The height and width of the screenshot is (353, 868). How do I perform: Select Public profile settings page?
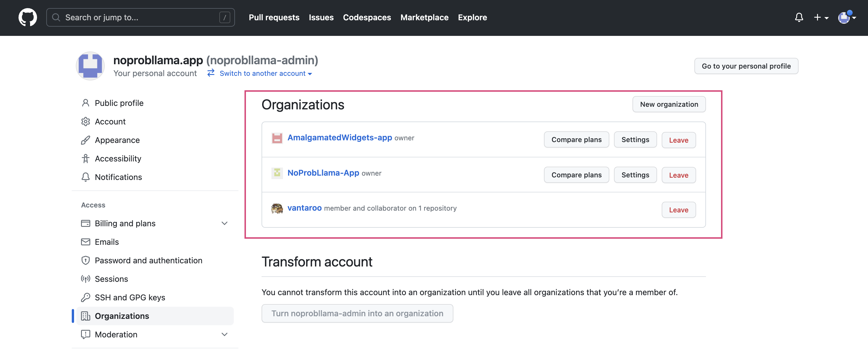[x=155, y=103]
